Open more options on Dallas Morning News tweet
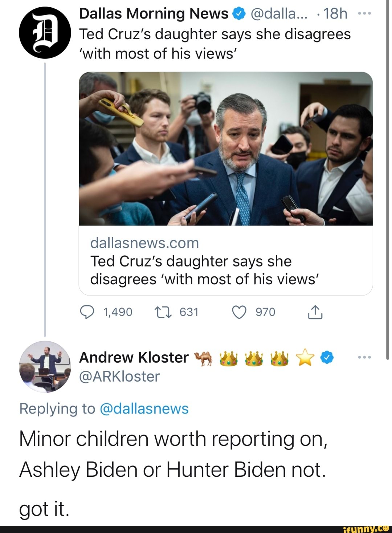This screenshot has width=392, height=533. [364, 13]
